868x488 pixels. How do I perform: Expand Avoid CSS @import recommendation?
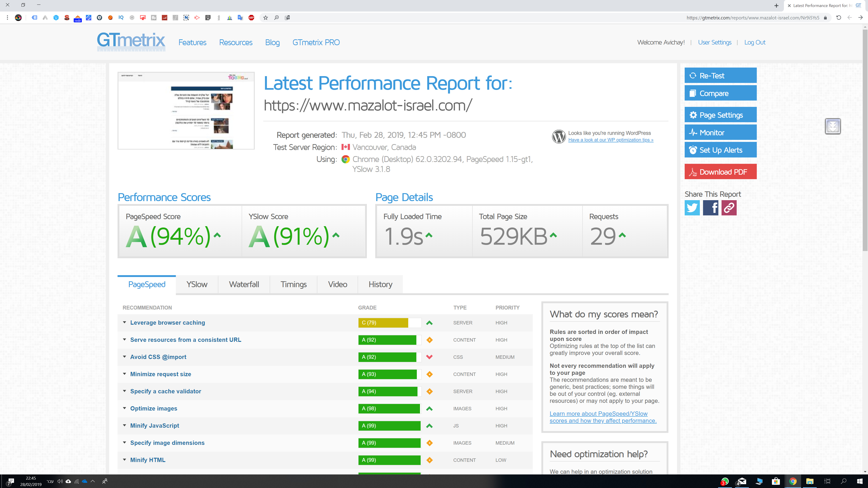158,357
